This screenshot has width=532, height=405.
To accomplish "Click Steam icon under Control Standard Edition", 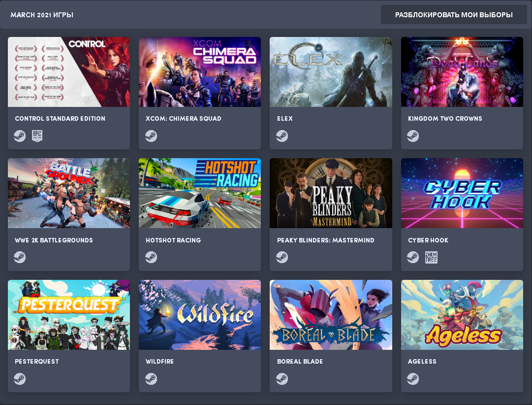I will 20,136.
